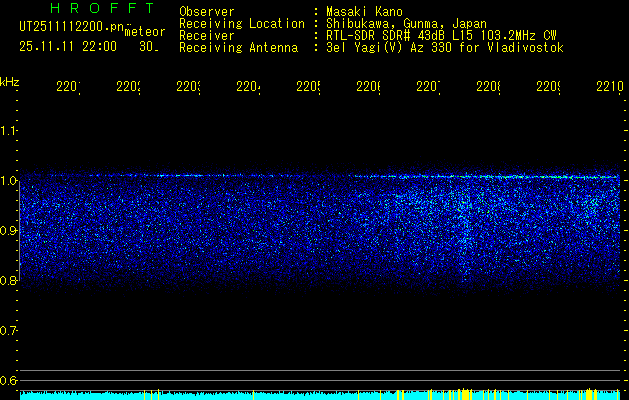Image resolution: width=629 pixels, height=400 pixels.
Task: Click the date 25.11.11 22:00 label
Action: coord(68,47)
